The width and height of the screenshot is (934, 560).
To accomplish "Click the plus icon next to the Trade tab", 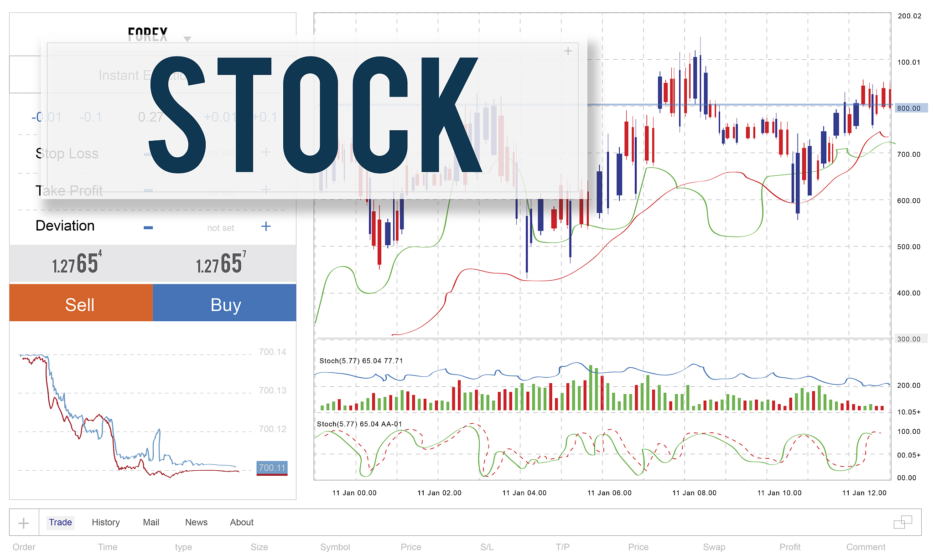I will pyautogui.click(x=24, y=523).
